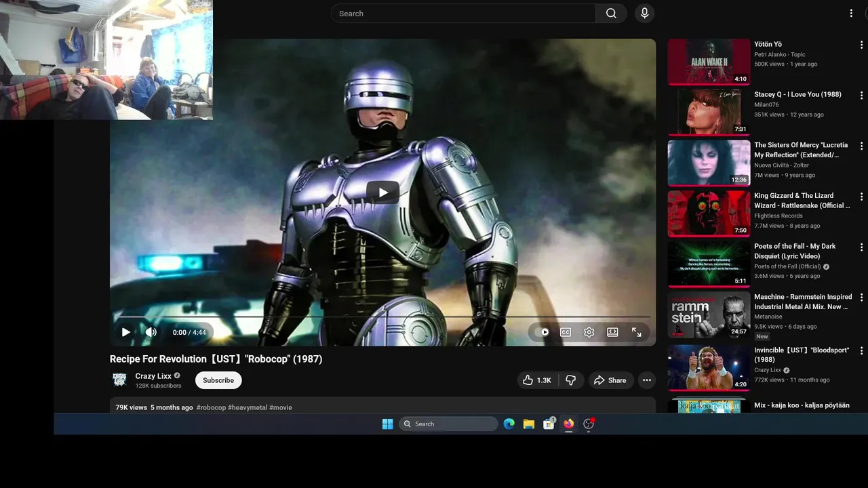868x488 pixels.
Task: Open Mix - kaija koo title
Action: click(802, 405)
